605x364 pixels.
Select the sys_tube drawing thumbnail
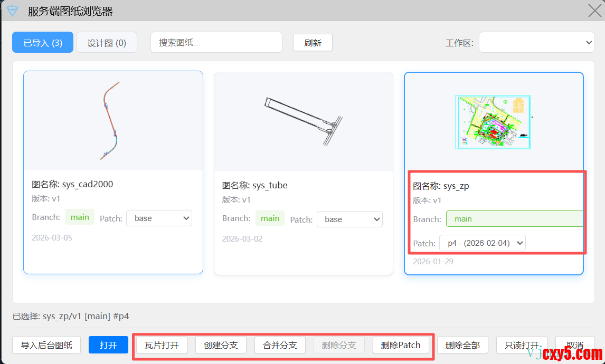[x=303, y=122]
